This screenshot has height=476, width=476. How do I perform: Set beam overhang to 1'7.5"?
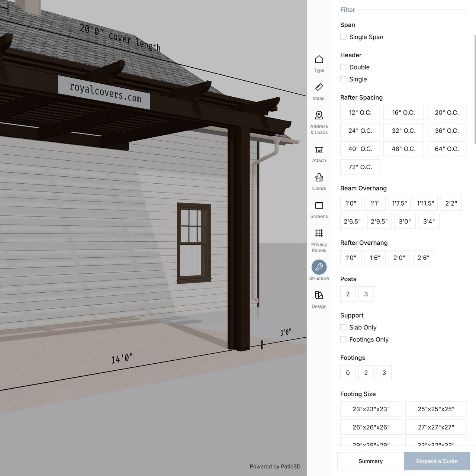click(399, 203)
